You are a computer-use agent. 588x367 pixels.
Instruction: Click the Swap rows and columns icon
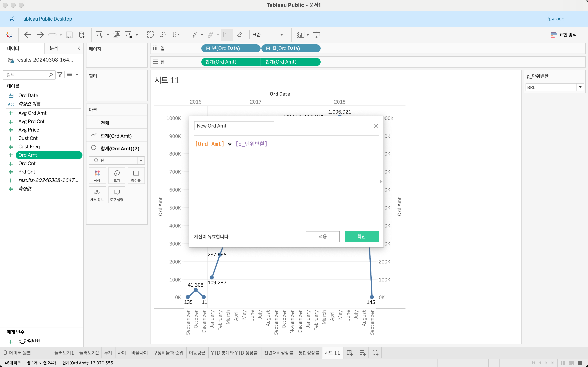coord(150,35)
